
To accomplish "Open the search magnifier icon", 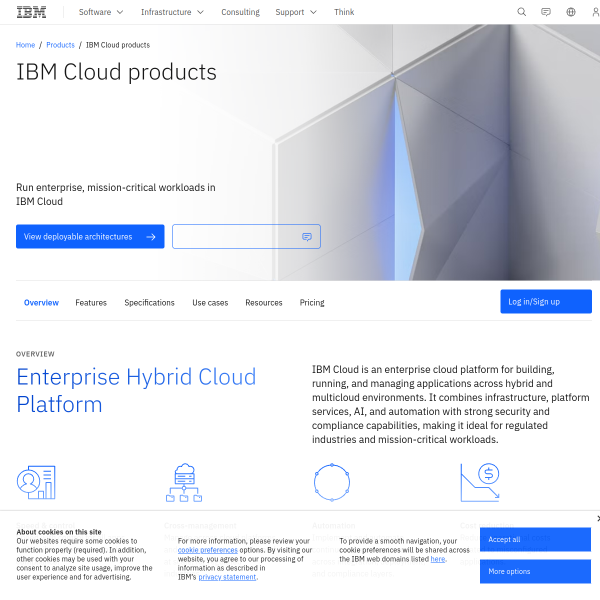I will pos(522,12).
